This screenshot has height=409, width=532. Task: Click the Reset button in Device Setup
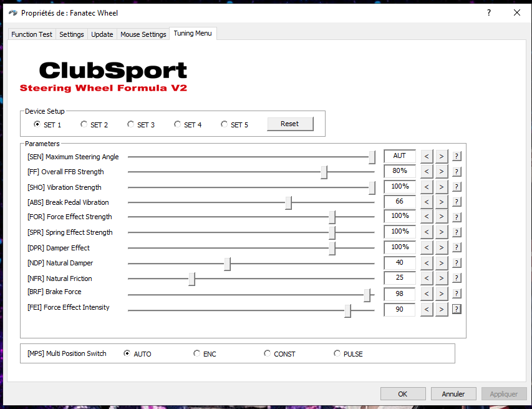(290, 124)
